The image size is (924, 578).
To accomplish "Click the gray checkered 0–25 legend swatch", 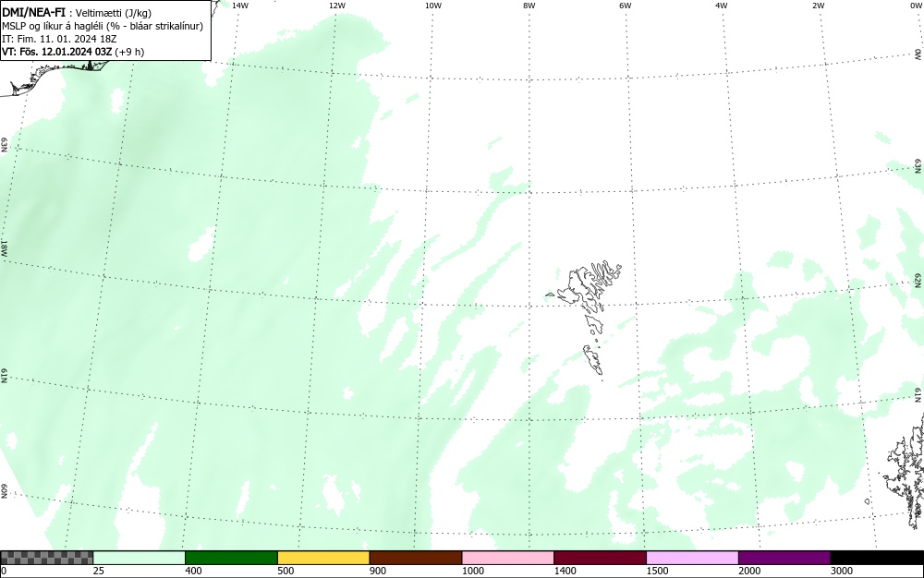I will coord(46,558).
